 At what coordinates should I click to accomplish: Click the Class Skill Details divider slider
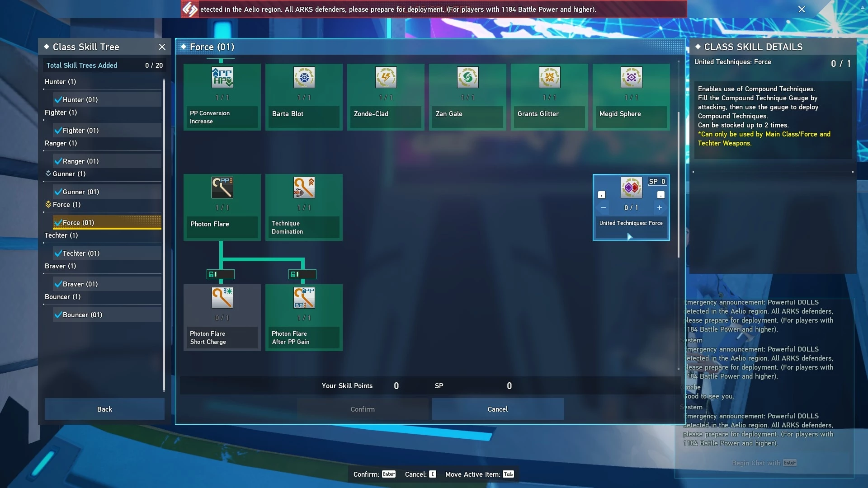(x=773, y=172)
